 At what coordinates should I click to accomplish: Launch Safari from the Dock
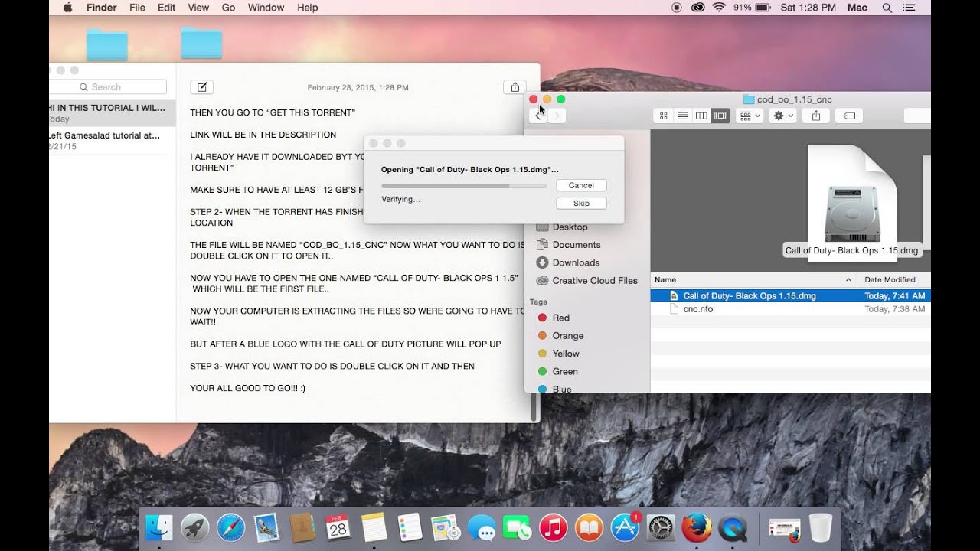231,527
